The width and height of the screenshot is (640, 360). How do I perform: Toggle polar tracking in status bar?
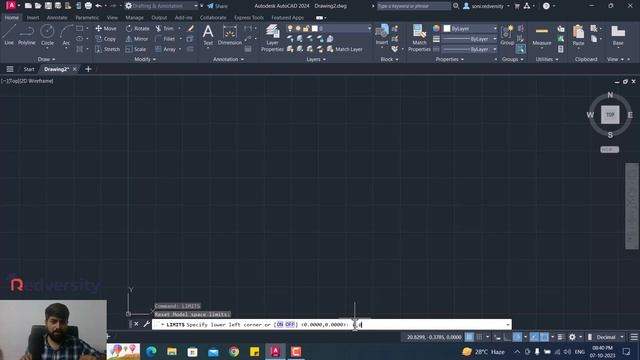tap(517, 337)
